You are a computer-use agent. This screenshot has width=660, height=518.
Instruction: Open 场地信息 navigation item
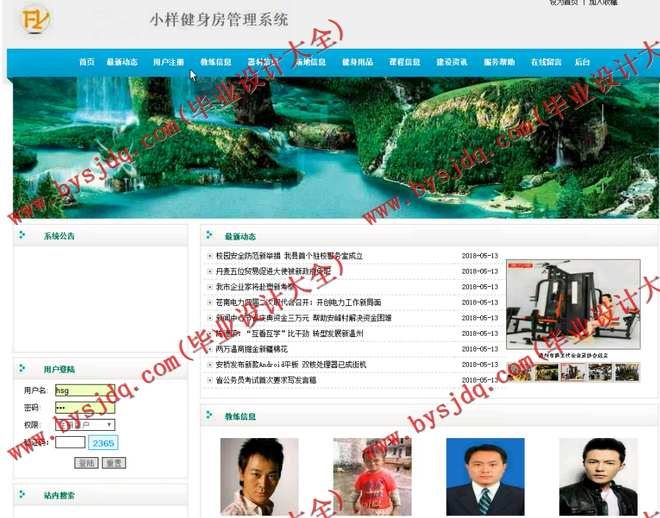pyautogui.click(x=310, y=62)
